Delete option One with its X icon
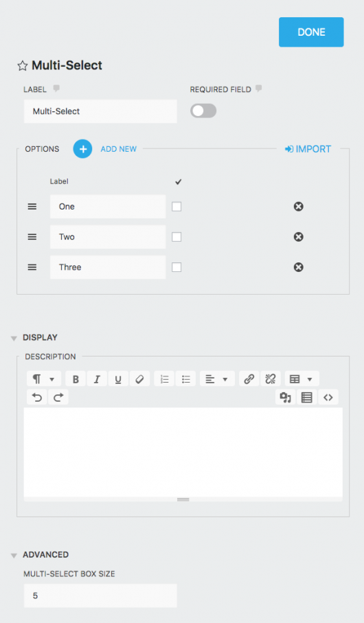Viewport: 364px width, 623px height. click(299, 207)
